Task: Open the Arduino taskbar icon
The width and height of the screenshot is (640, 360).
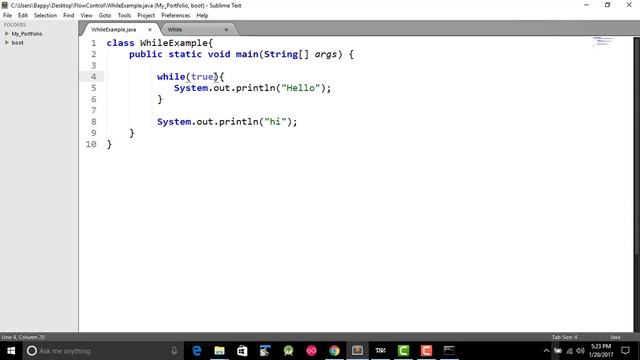Action: 311,351
